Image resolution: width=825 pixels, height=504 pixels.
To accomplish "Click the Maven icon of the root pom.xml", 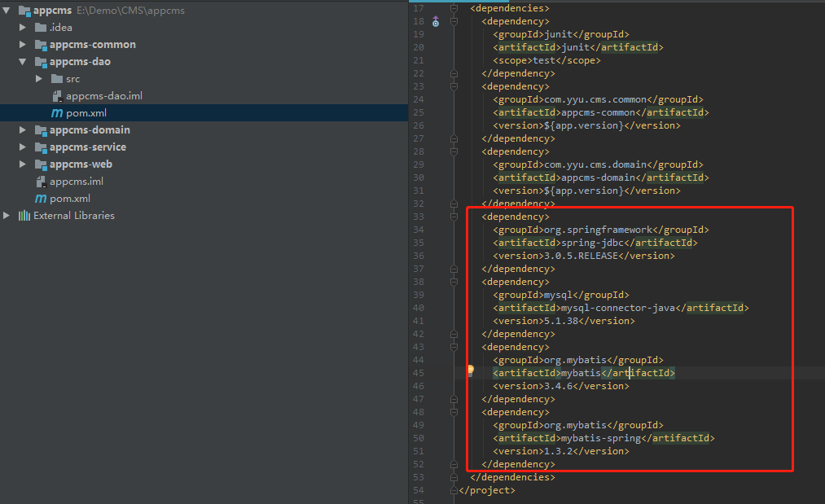I will point(41,199).
